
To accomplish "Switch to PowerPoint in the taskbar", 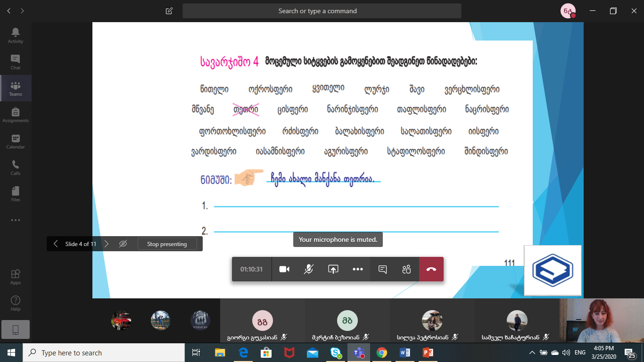I will click(428, 353).
